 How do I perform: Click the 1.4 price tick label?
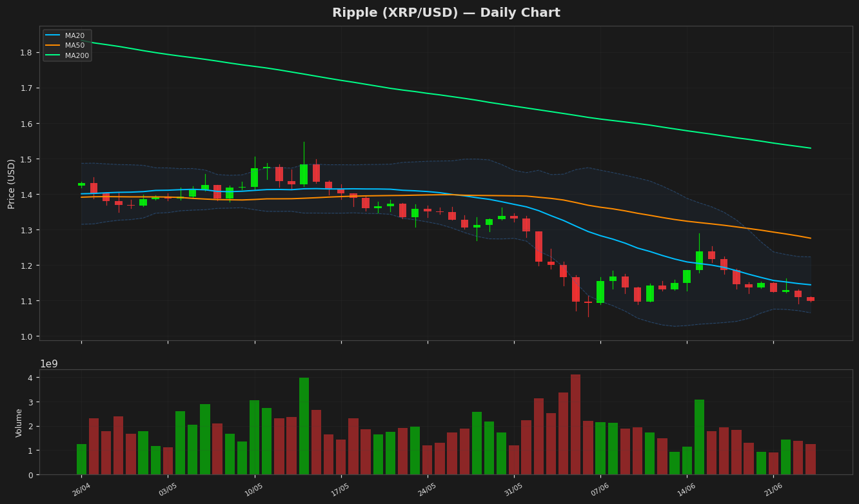[26, 195]
